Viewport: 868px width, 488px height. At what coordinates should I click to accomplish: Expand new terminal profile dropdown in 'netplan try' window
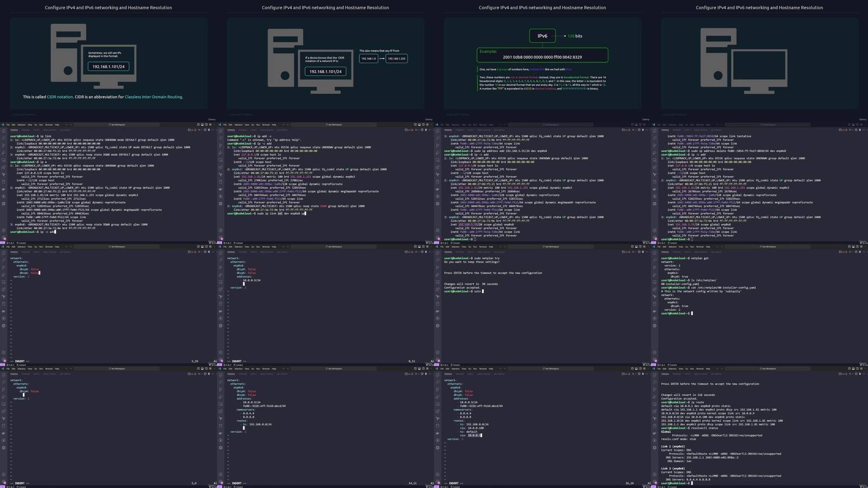(x=636, y=252)
